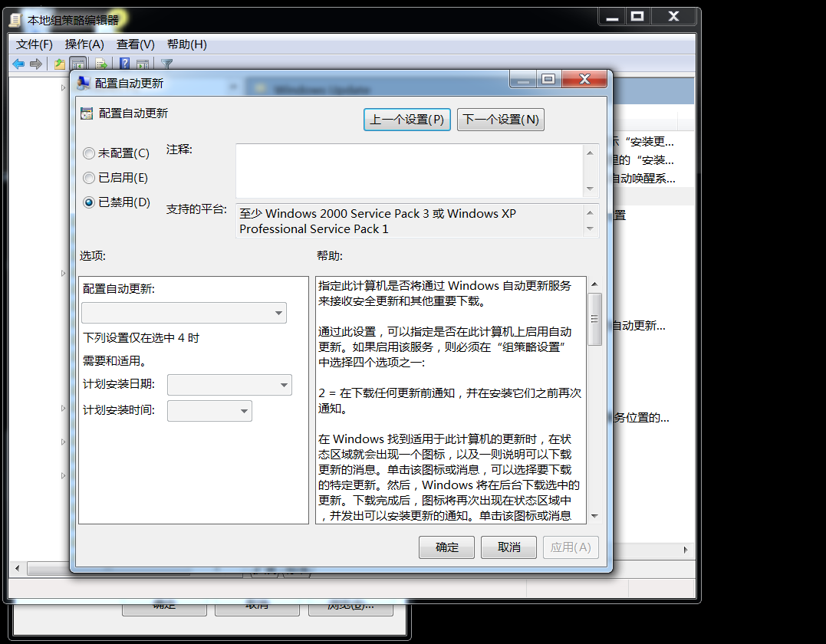Click the 自动更新... item in the editor list
Viewport: 826px width, 644px height.
tap(639, 326)
